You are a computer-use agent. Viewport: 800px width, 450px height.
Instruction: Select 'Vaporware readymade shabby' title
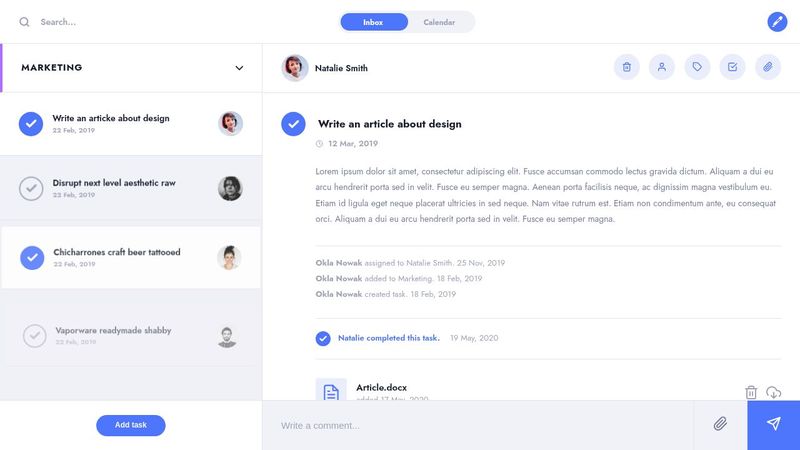[113, 330]
